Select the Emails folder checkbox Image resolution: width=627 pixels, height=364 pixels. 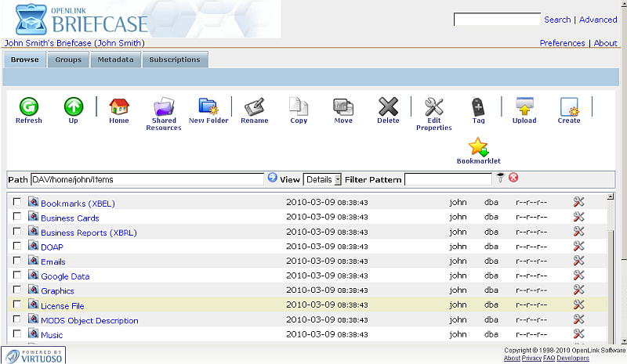(x=17, y=261)
